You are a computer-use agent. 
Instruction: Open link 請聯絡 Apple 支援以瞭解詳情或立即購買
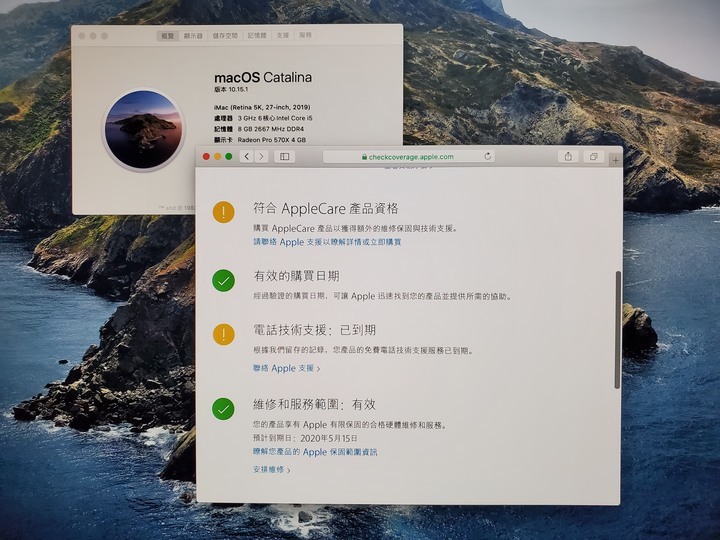coord(327,242)
